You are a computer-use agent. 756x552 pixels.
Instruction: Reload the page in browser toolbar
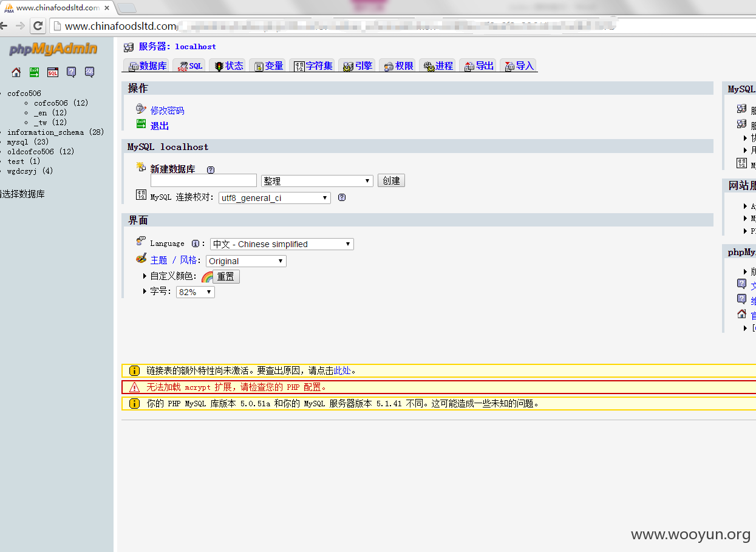point(38,26)
